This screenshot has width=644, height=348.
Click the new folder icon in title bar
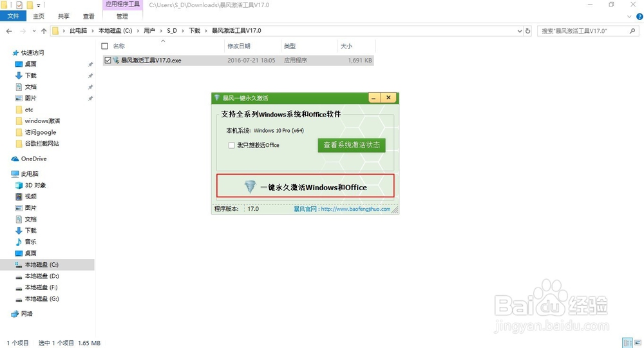click(30, 5)
